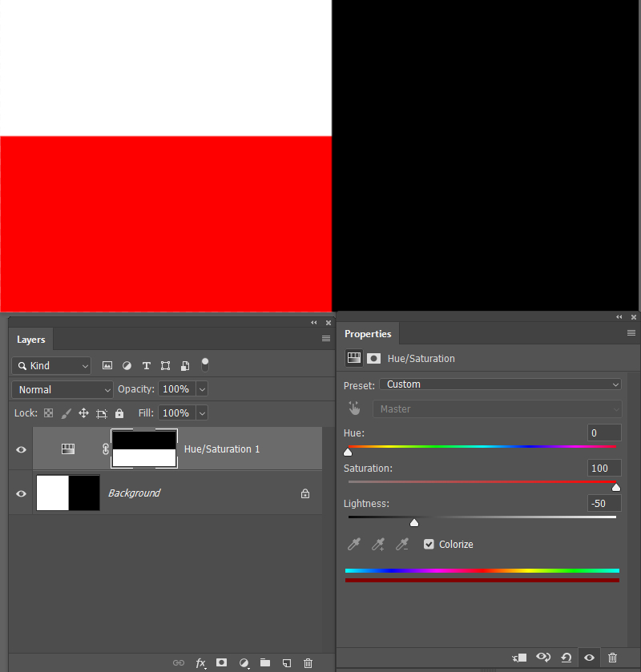The width and height of the screenshot is (641, 672).
Task: Lock position move icon
Action: pyautogui.click(x=83, y=413)
